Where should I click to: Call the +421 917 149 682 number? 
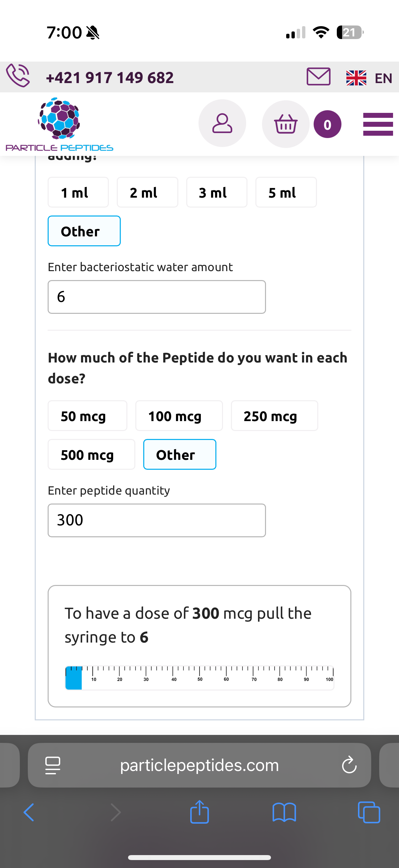[110, 77]
